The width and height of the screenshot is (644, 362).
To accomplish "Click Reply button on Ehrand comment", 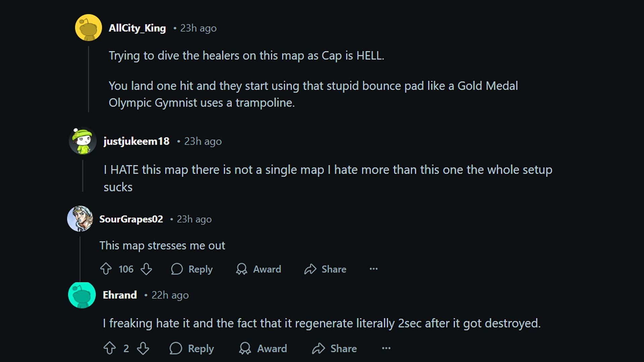I will [x=193, y=349].
